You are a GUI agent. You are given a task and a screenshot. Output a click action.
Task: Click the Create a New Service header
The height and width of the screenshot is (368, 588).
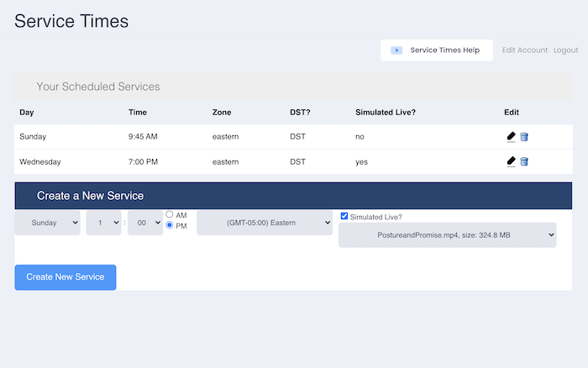[x=90, y=196]
